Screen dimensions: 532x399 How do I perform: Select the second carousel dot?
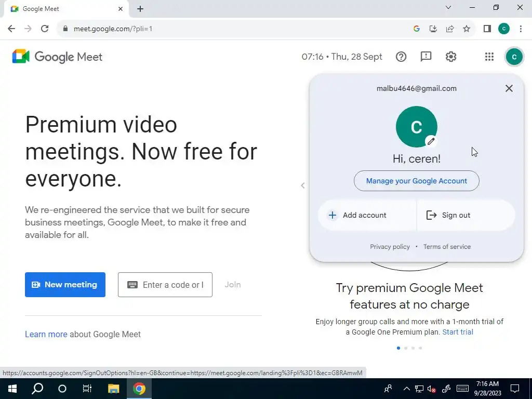coord(406,348)
